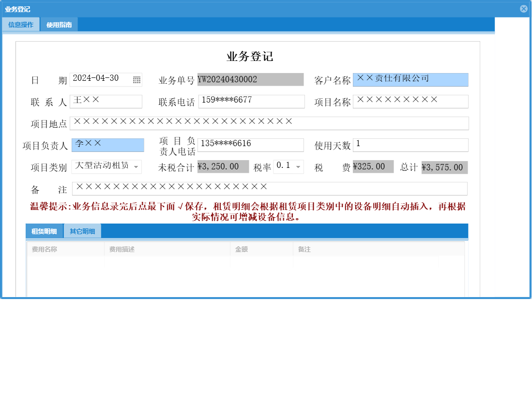Close the 业务登记 dialog
Image resolution: width=532 pixels, height=405 pixels.
(524, 8)
